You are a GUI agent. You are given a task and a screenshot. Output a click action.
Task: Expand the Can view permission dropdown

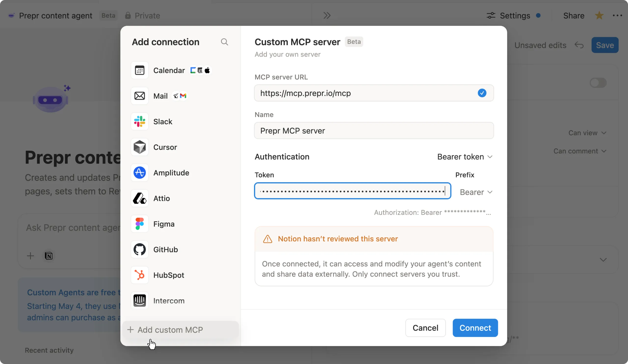[587, 133]
